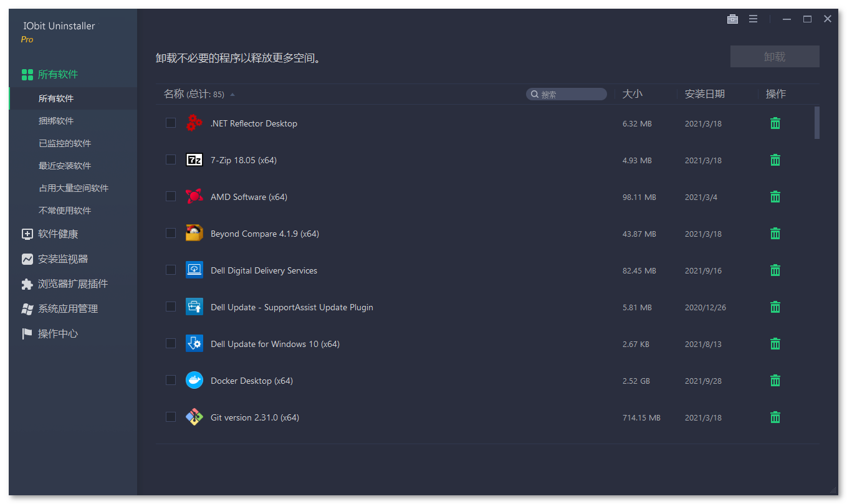Check Dell Update for Windows 10 checkbox
Image resolution: width=847 pixels, height=504 pixels.
click(171, 343)
